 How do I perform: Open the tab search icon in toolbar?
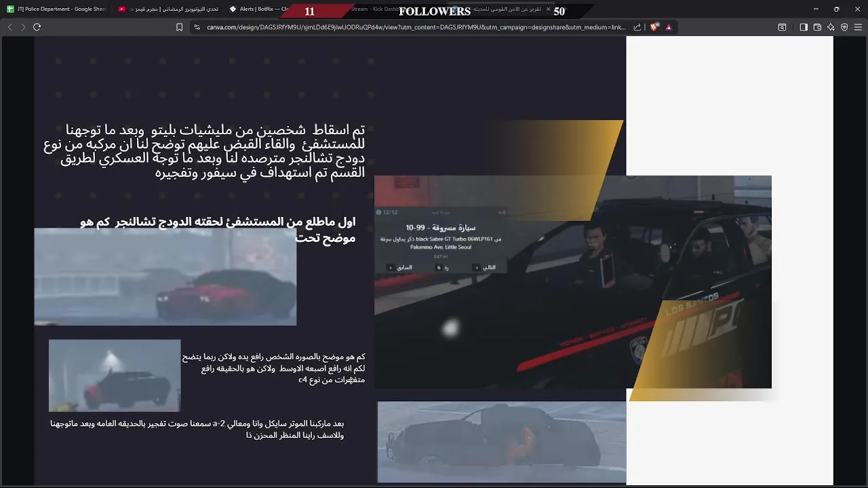point(782,27)
